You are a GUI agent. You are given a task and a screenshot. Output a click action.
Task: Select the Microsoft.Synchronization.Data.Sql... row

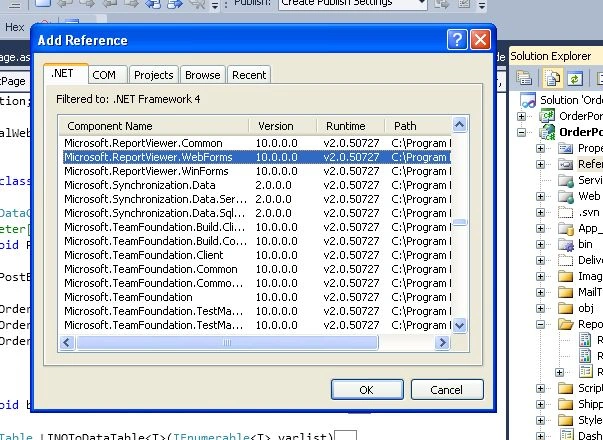coord(257,213)
